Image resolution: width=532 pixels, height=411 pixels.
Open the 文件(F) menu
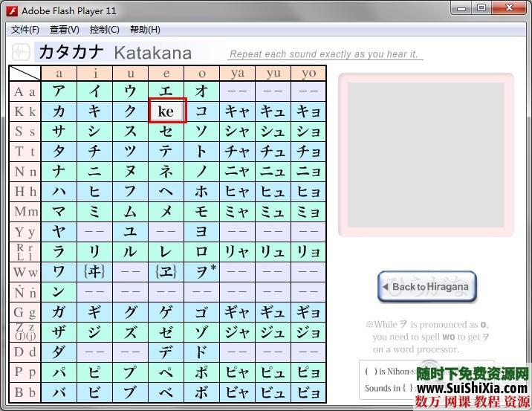pyautogui.click(x=25, y=30)
